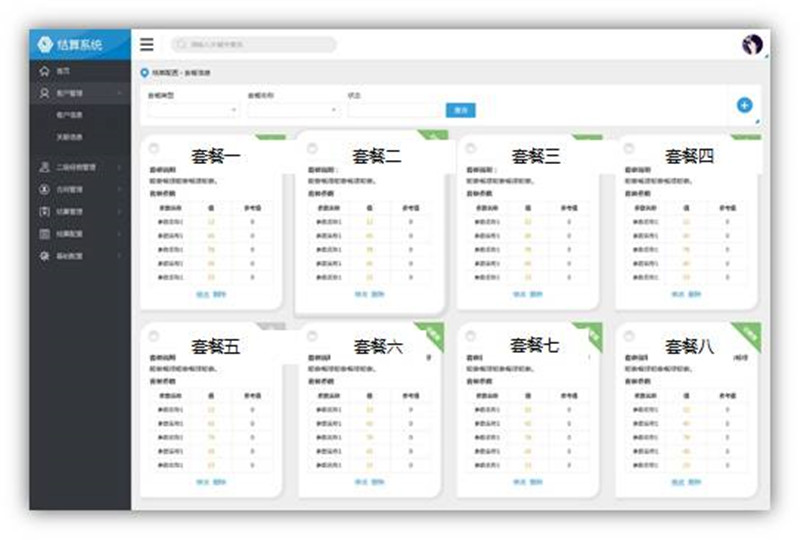This screenshot has height=540, width=800.
Task: Open the first filter dropdown for package type
Action: click(x=193, y=110)
